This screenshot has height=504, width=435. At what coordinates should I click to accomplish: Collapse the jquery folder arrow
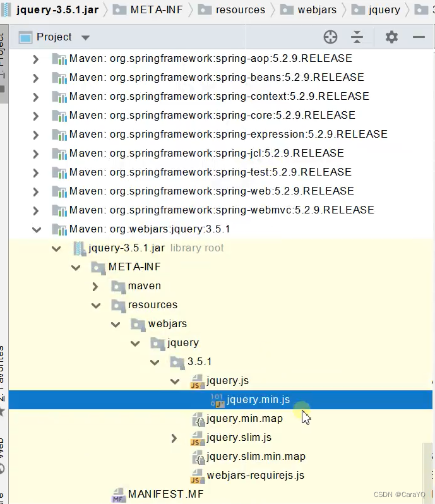[135, 344]
